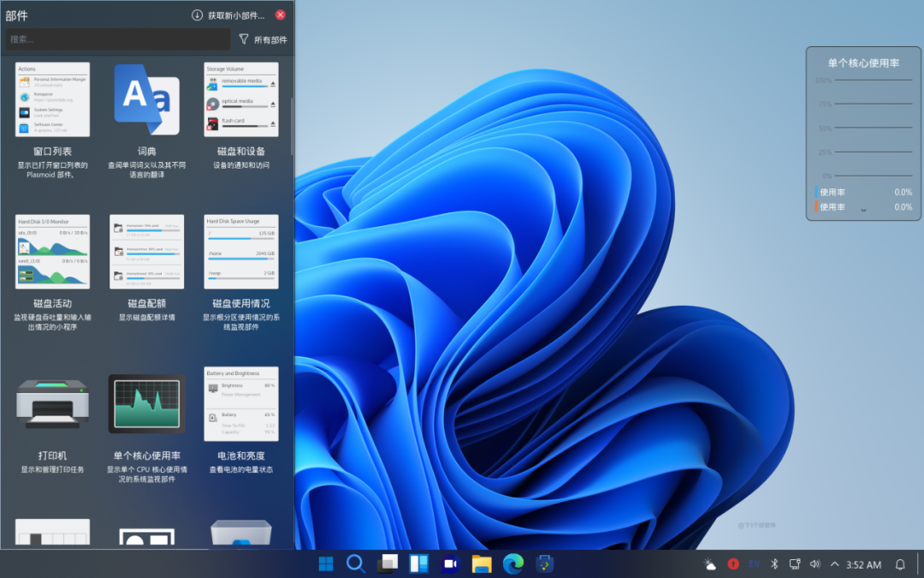
Task: Switch the EN input language indicator
Action: click(752, 564)
